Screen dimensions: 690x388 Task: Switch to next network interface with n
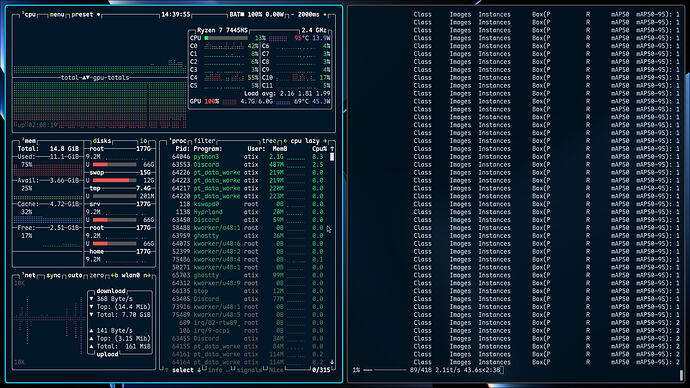click(147, 275)
